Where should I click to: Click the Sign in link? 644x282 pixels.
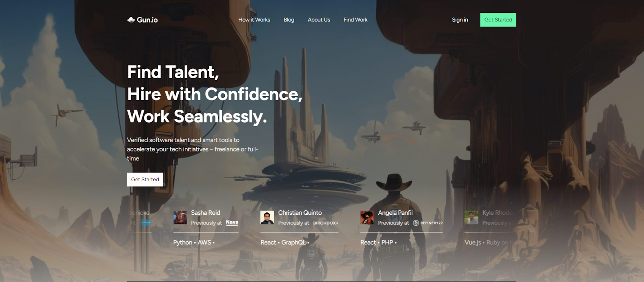(x=460, y=20)
